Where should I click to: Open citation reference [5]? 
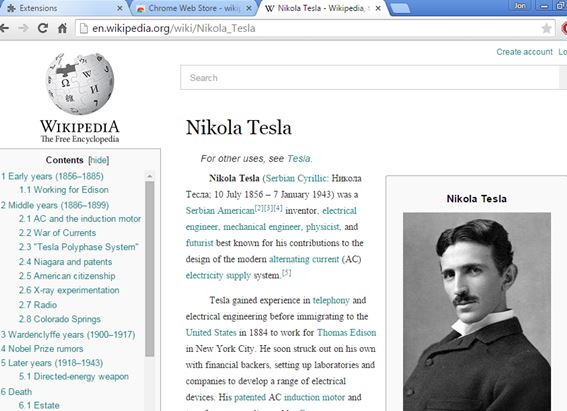286,273
